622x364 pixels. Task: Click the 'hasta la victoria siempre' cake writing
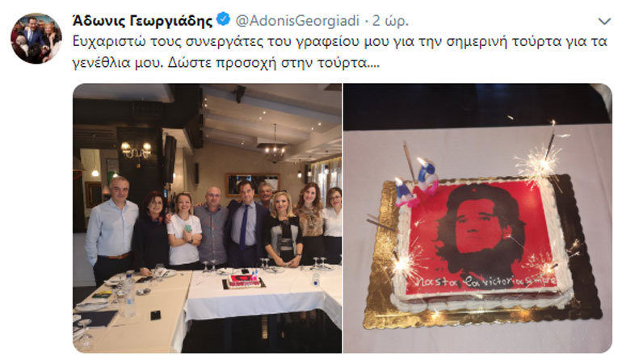tap(485, 281)
